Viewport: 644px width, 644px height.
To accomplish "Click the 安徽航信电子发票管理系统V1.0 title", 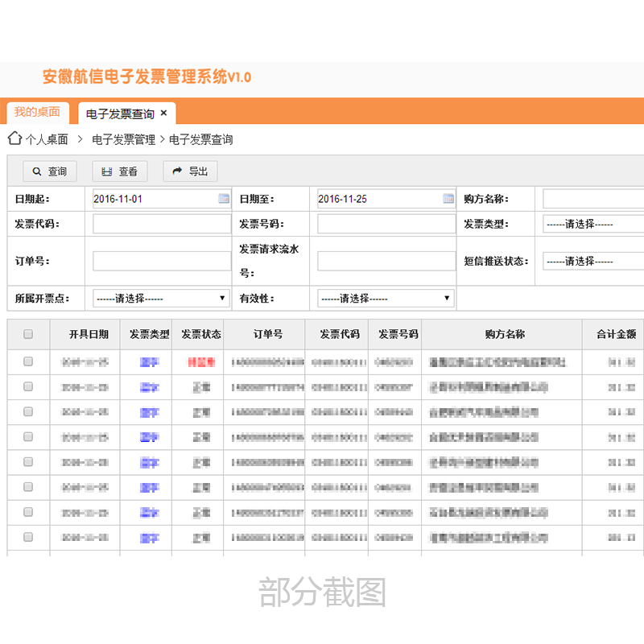I will [x=147, y=76].
